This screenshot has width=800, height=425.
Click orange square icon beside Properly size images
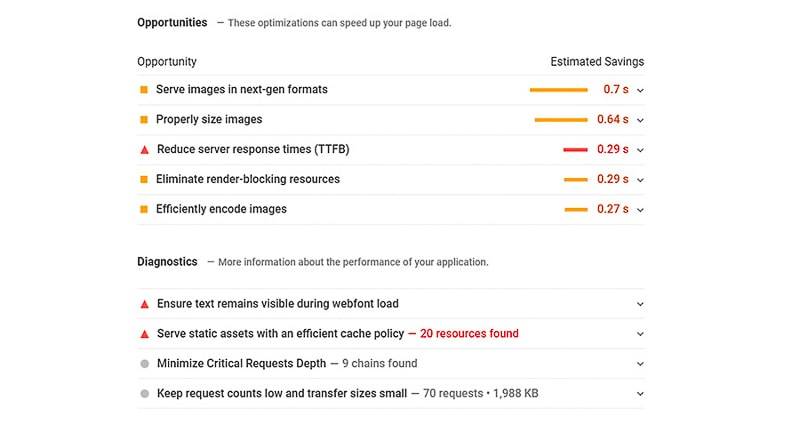[x=144, y=120]
